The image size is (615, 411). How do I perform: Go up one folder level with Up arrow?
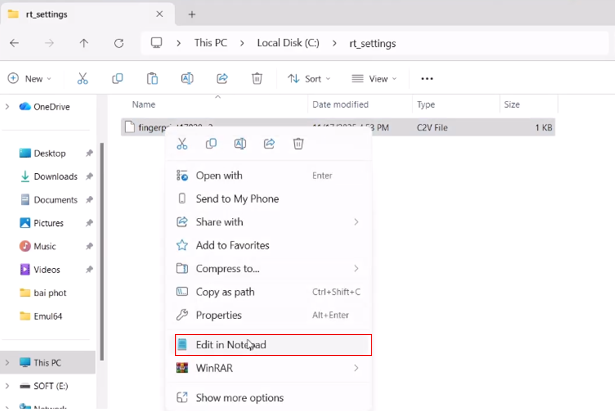pos(84,44)
